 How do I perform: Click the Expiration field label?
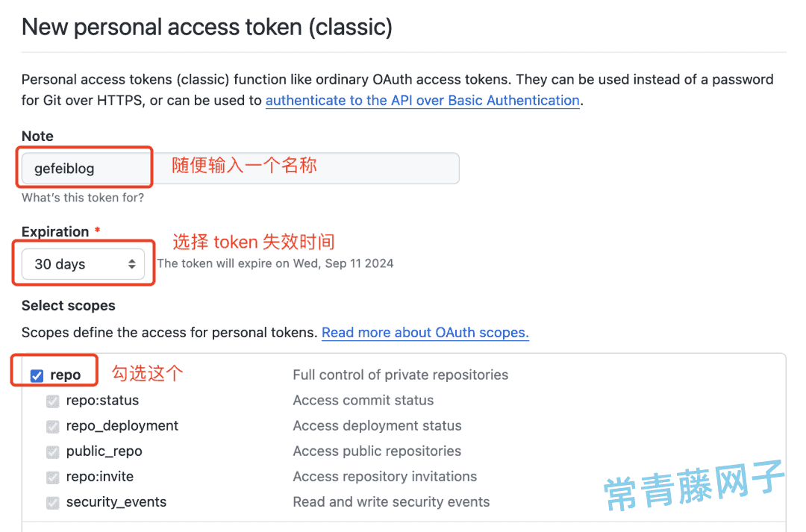tap(55, 232)
